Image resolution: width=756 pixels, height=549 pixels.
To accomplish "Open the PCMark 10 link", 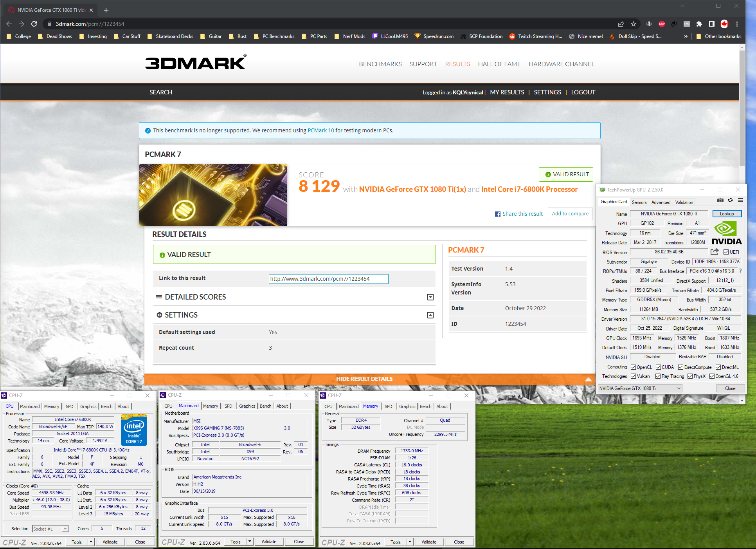I will [321, 130].
